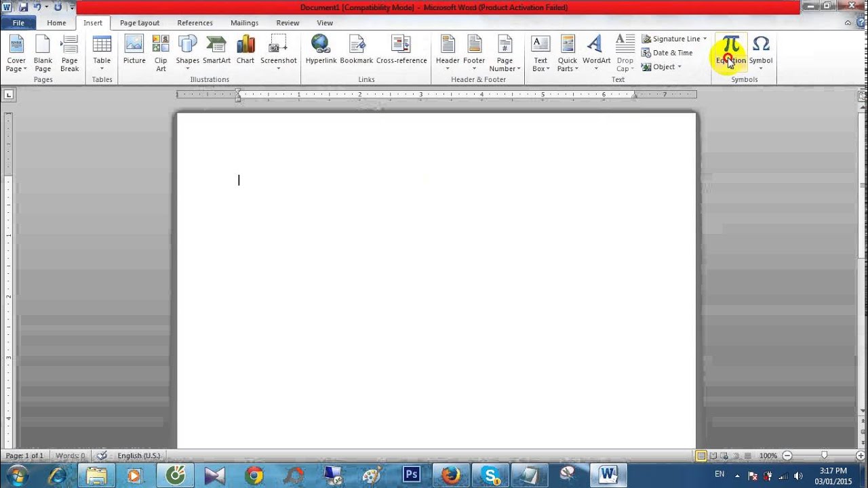This screenshot has width=868, height=488.
Task: Insert a Picture from file
Action: click(134, 50)
